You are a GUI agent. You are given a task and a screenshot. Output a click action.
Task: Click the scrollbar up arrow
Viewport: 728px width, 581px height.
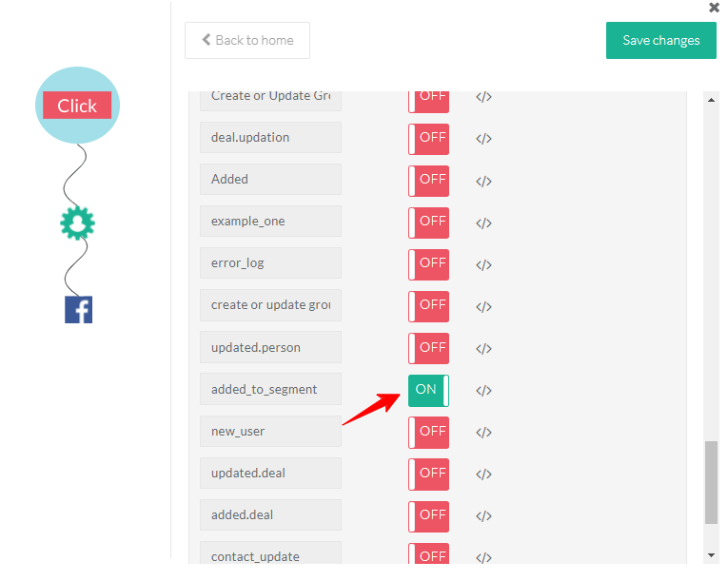click(711, 99)
